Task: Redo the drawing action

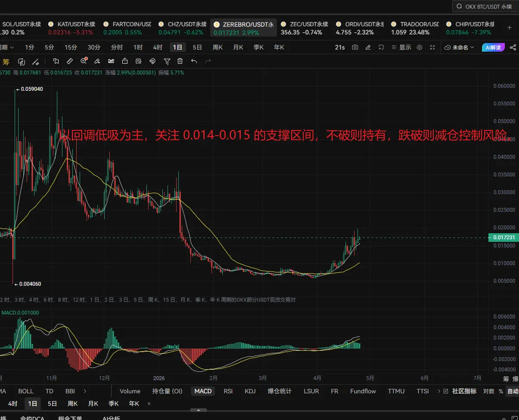Action: click(x=208, y=61)
